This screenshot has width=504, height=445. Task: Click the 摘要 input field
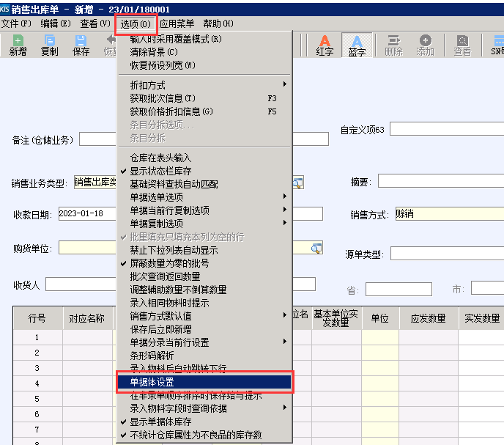(x=440, y=181)
